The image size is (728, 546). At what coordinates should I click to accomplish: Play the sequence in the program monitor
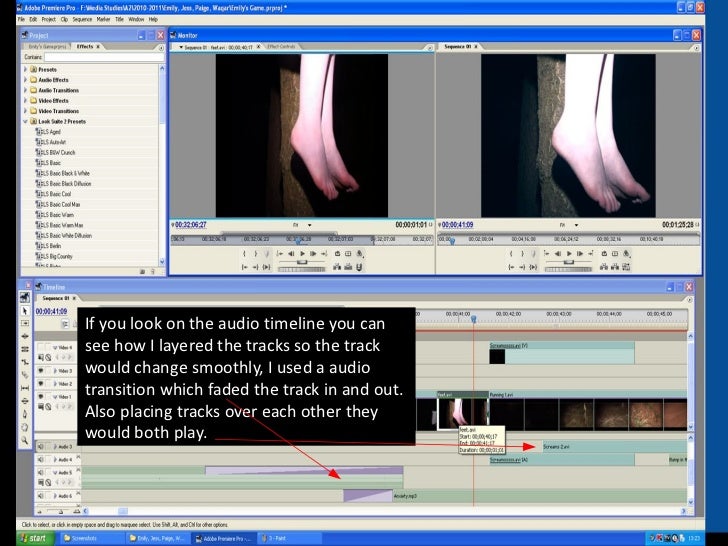569,254
